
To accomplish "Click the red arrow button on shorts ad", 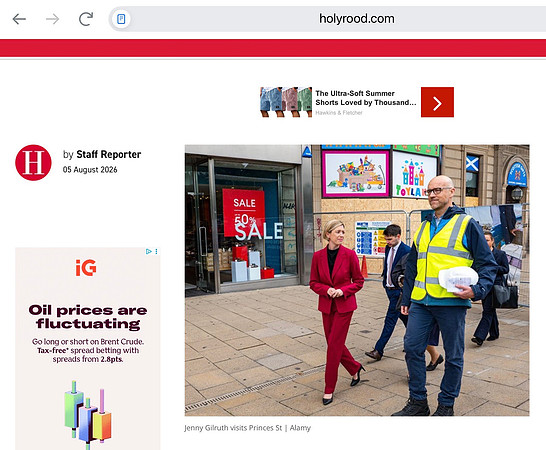I will [437, 102].
